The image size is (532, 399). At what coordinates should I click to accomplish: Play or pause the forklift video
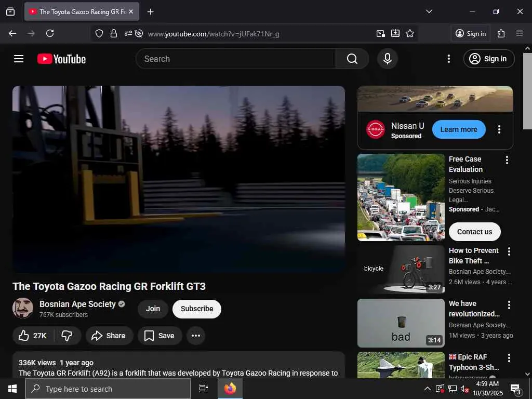click(x=179, y=179)
